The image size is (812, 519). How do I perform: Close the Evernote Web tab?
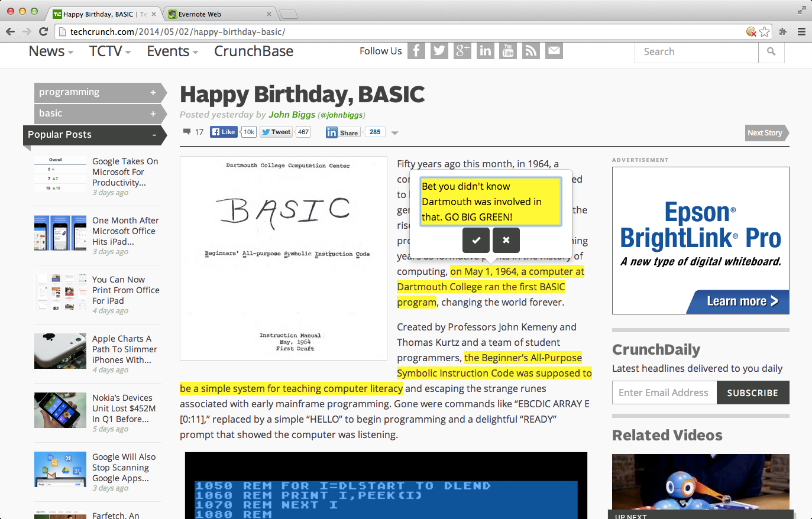tap(269, 14)
